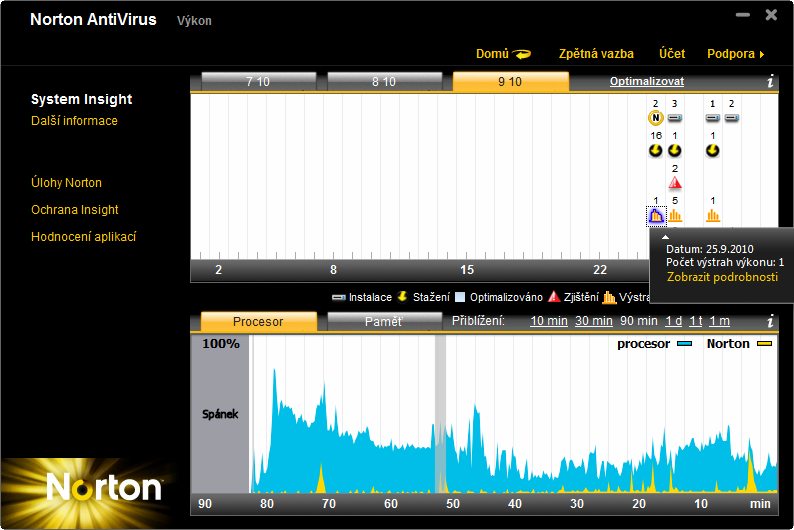This screenshot has width=794, height=530.
Task: Select the Procesor tab
Action: (258, 321)
